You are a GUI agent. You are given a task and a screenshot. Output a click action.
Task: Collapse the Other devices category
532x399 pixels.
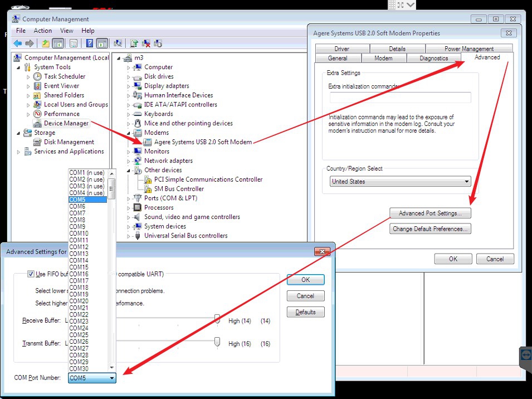(129, 171)
